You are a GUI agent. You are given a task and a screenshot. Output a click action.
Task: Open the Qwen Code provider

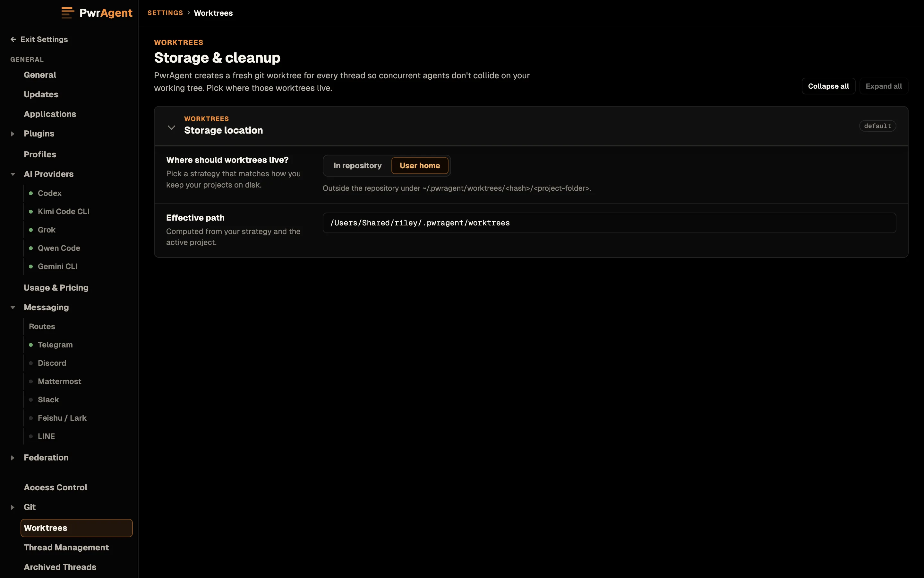point(59,249)
